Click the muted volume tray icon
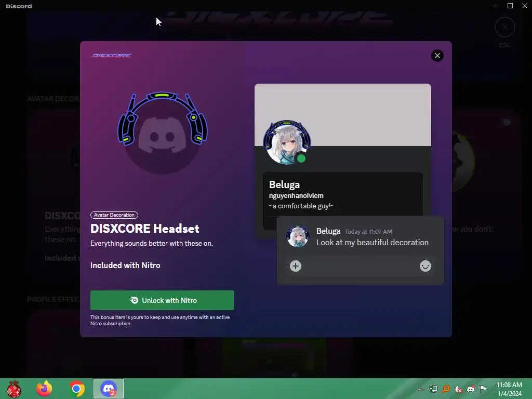The image size is (532, 399). click(458, 389)
